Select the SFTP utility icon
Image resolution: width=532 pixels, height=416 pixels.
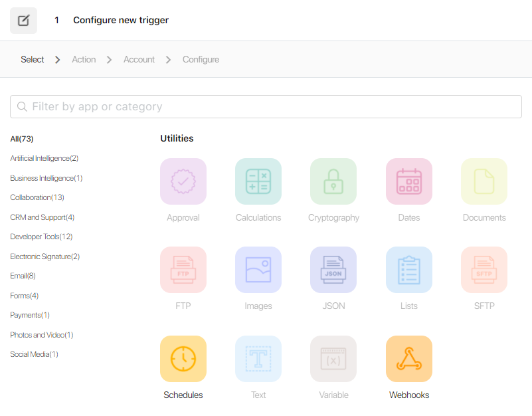click(484, 270)
